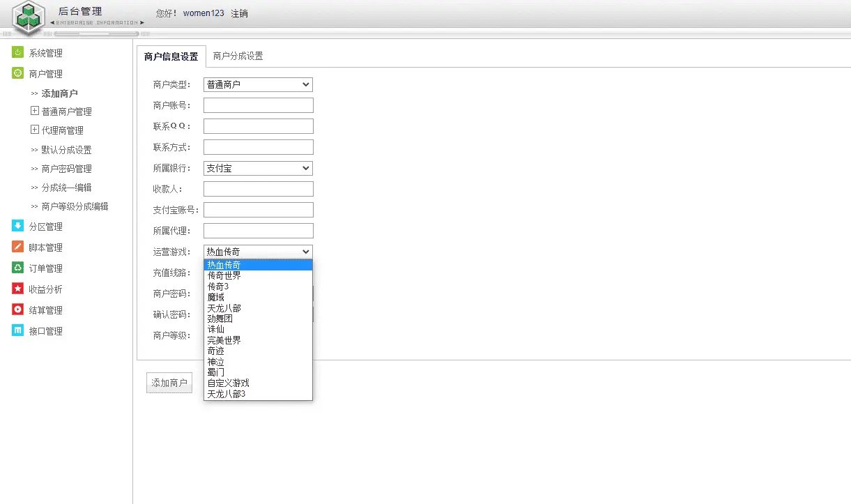Click the red star 收益分析 icon
This screenshot has height=504, width=851.
click(x=17, y=289)
